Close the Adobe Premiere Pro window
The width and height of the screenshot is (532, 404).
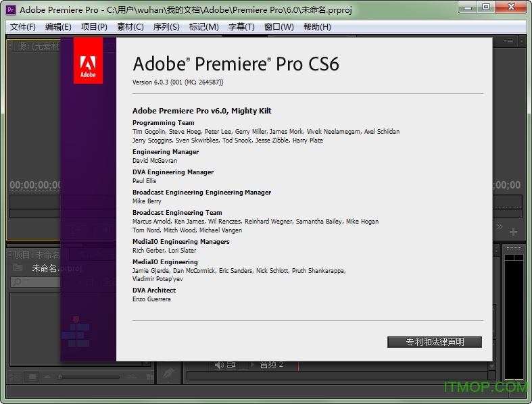click(x=511, y=7)
